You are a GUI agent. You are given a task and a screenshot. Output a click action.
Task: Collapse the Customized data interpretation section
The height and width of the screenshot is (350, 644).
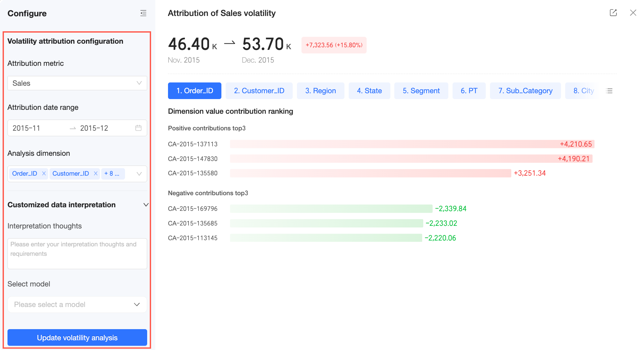point(146,205)
